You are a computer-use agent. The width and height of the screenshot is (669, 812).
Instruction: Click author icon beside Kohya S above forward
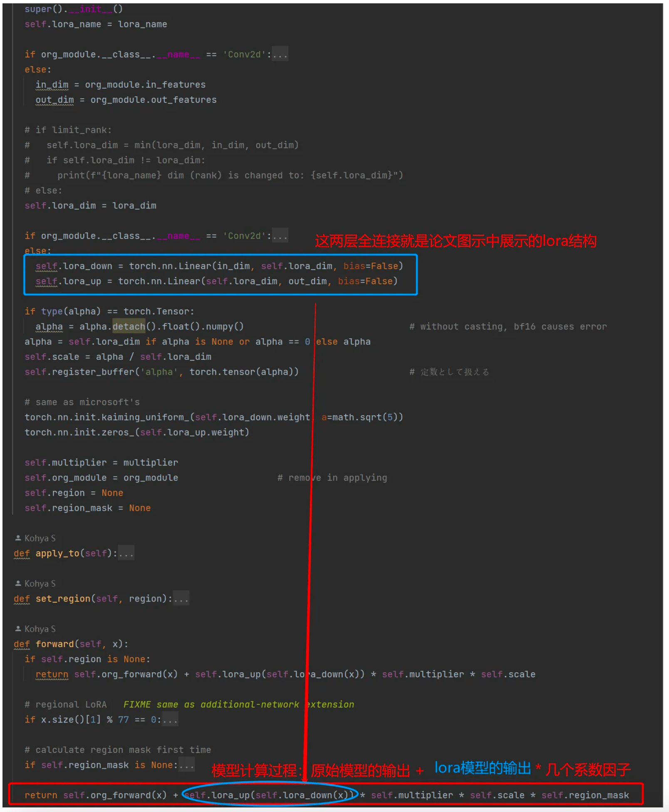pyautogui.click(x=18, y=629)
